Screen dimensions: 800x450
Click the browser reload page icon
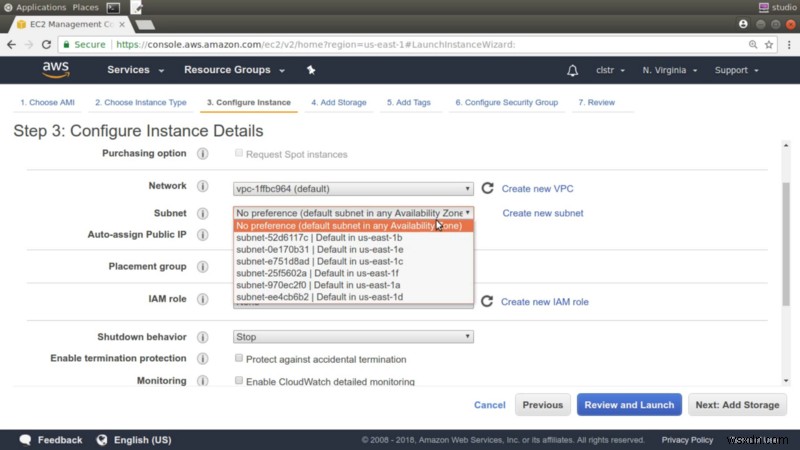tap(47, 44)
